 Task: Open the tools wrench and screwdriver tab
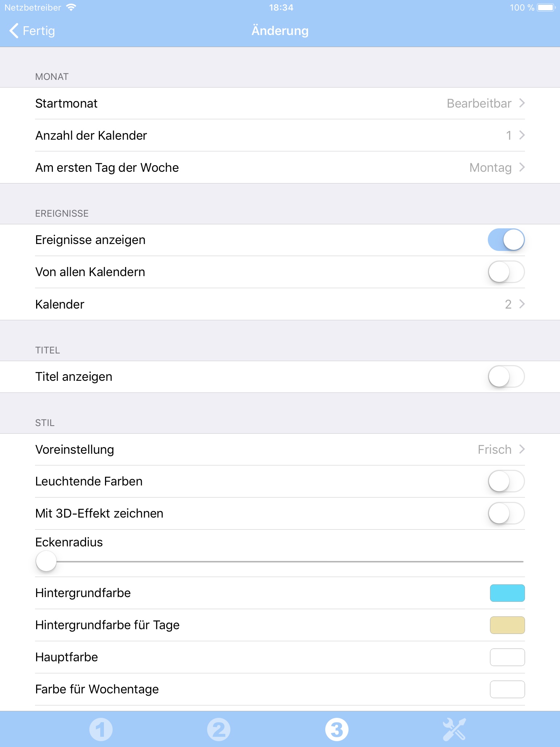(x=454, y=729)
